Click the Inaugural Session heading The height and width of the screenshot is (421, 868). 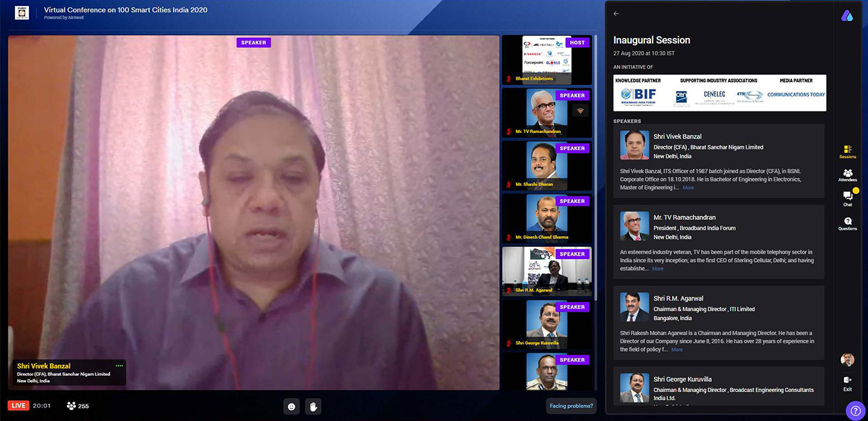click(x=652, y=40)
